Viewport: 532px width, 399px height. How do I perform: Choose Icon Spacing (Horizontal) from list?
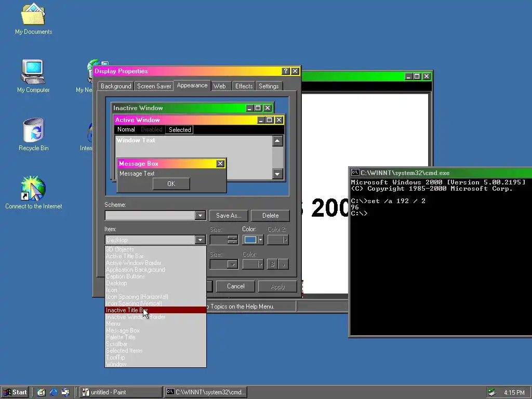(155, 297)
